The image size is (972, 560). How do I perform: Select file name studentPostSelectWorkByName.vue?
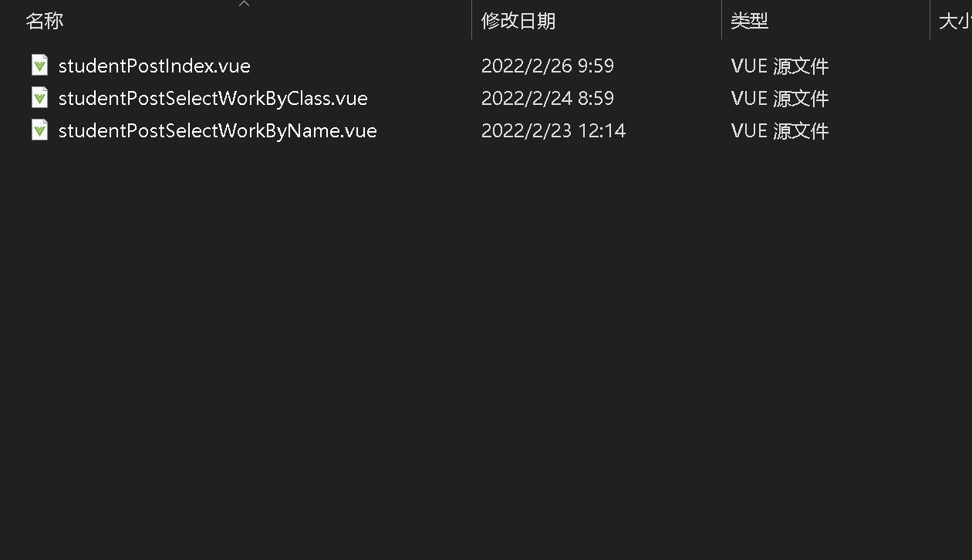tap(218, 130)
